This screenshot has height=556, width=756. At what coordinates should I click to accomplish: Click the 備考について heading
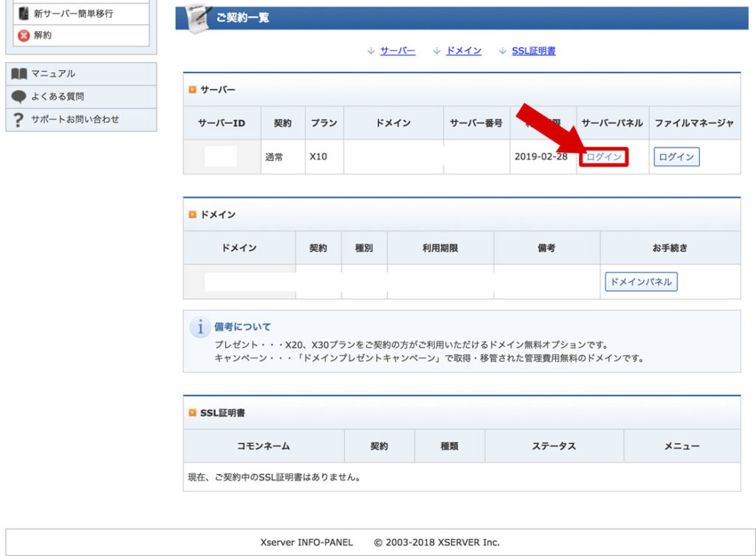242,327
